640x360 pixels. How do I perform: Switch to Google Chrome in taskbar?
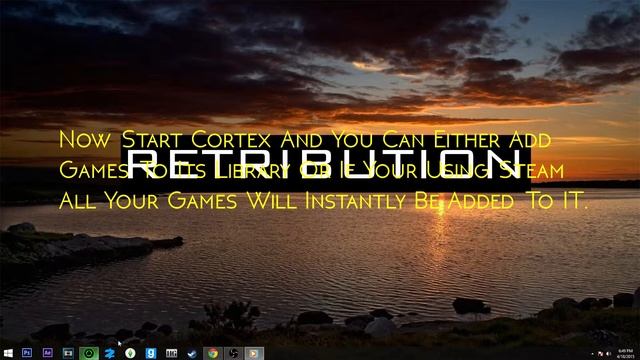pos(213,353)
